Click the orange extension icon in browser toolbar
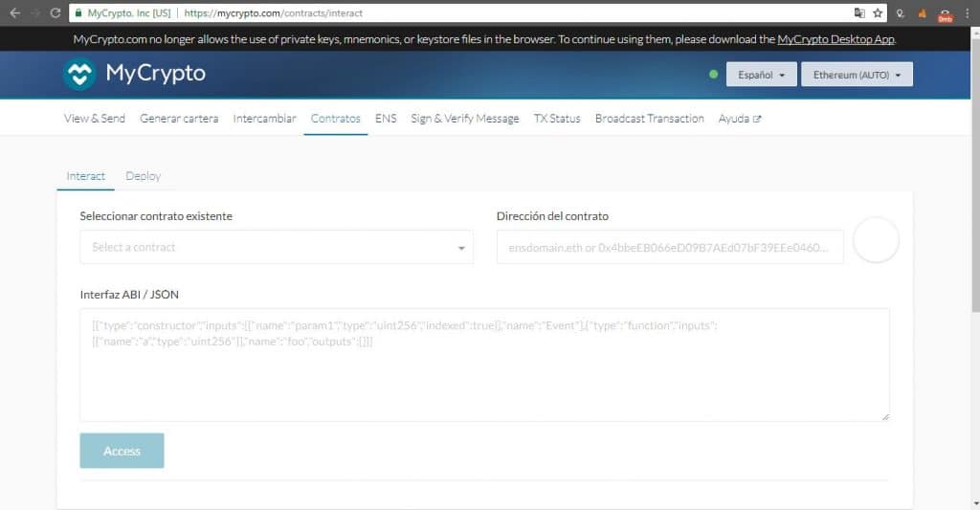The image size is (980, 510). [x=922, y=13]
